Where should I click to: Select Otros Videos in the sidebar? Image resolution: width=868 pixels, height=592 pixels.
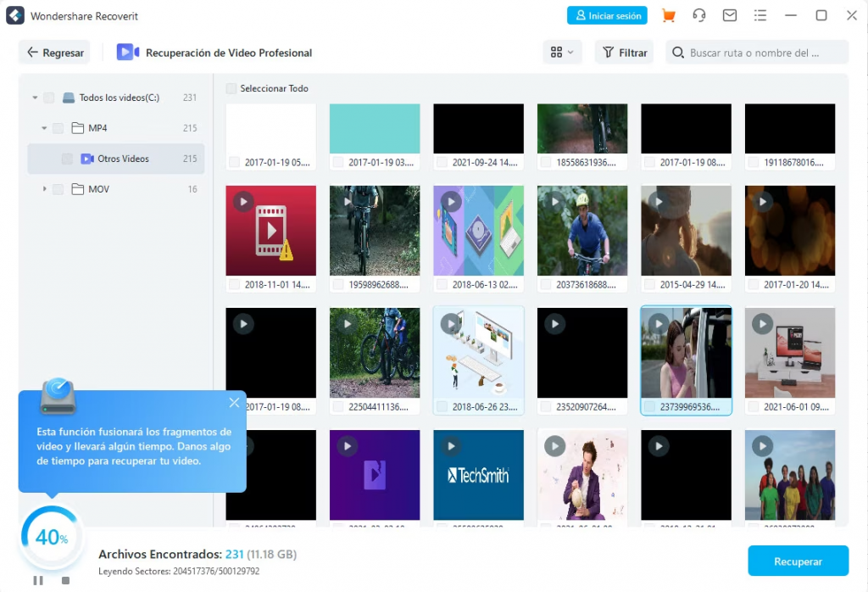point(123,159)
